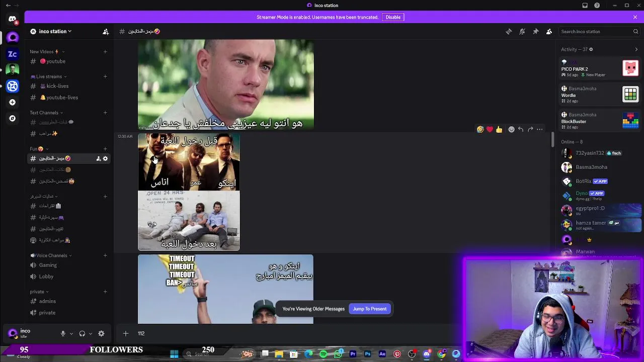Viewport: 644px width, 362px height.
Task: Open add reaction emoji picker
Action: 511,130
